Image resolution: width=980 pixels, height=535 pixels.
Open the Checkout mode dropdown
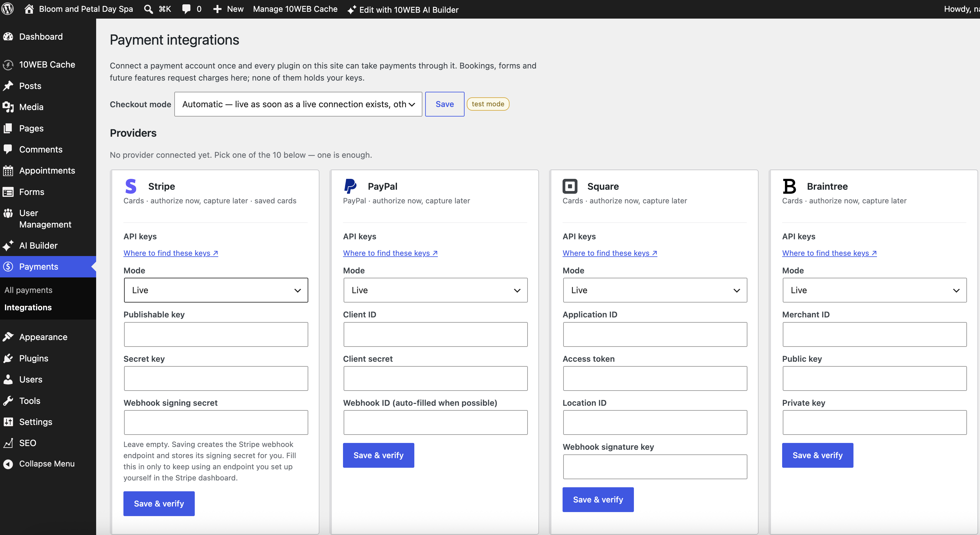coord(298,104)
